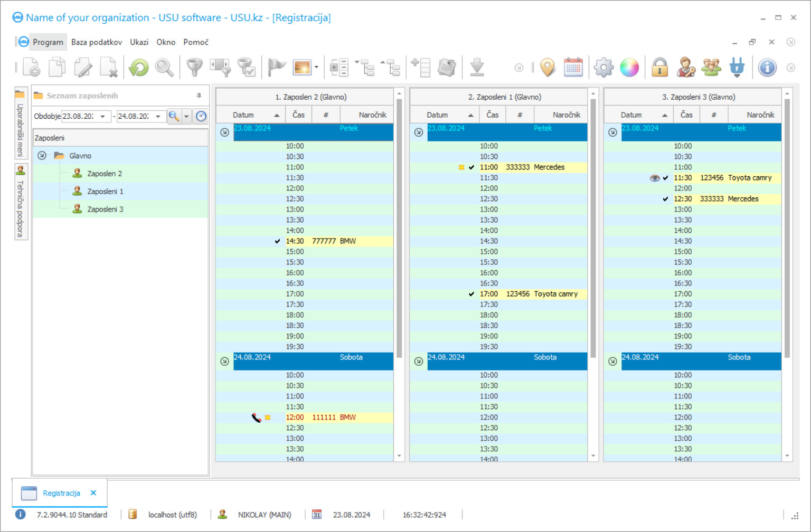Click the Uporabniški meni side tab
The height and width of the screenshot is (532, 811).
coord(20,127)
